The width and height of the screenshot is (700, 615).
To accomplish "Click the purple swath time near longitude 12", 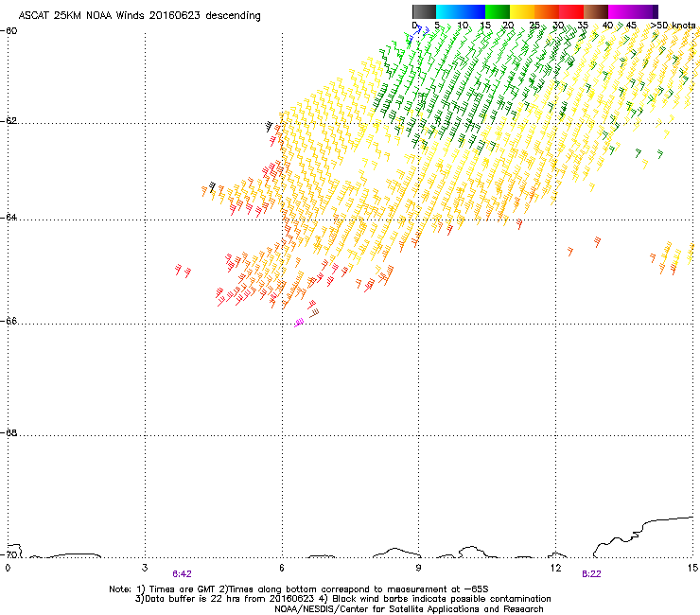I will coord(591,574).
